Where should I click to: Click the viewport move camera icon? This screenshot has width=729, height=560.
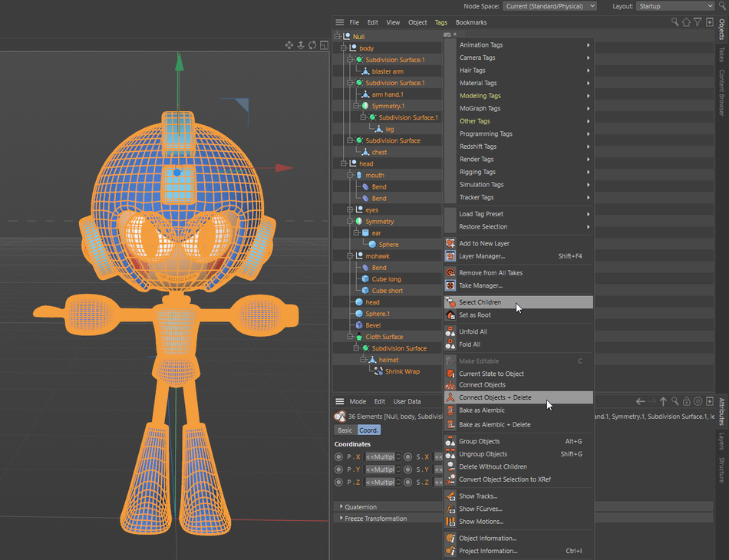pyautogui.click(x=289, y=45)
